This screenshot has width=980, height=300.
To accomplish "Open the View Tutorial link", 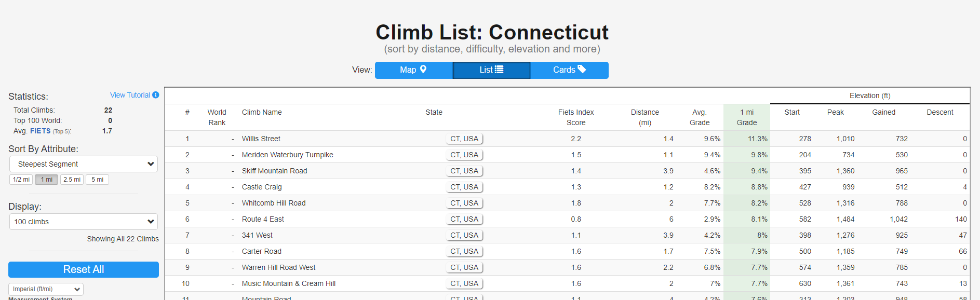I will [130, 95].
